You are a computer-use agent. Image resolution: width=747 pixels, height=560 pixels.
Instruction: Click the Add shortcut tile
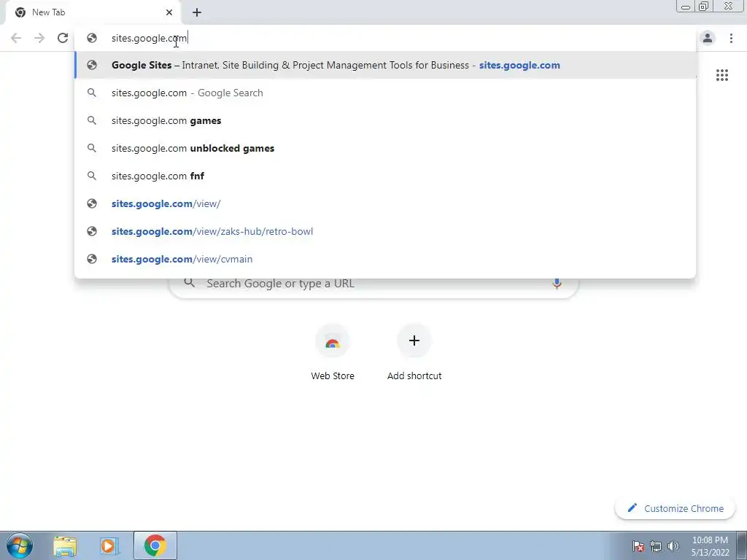(414, 352)
